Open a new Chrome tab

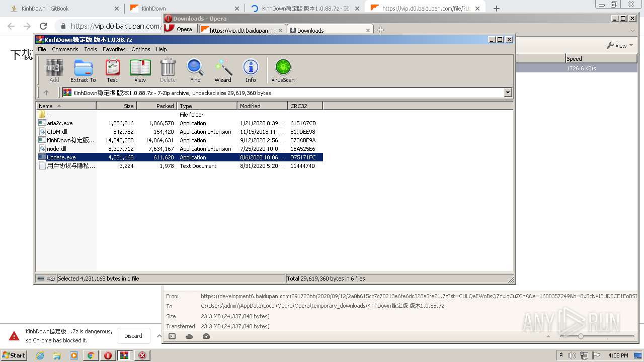(497, 9)
